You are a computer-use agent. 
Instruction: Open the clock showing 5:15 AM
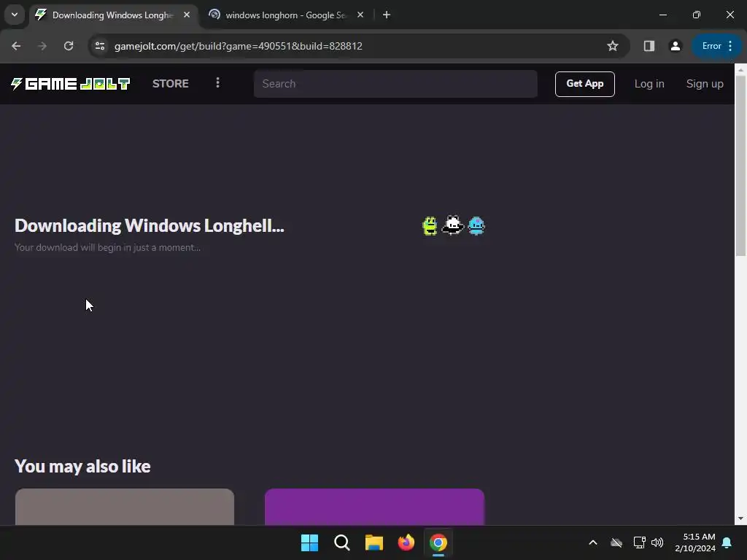[x=695, y=542]
